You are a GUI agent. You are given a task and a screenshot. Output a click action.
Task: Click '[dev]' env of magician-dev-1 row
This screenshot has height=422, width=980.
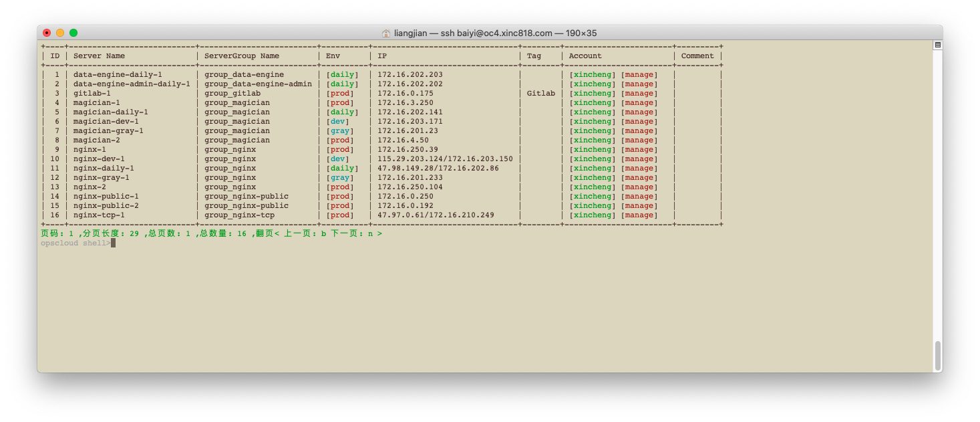click(337, 122)
